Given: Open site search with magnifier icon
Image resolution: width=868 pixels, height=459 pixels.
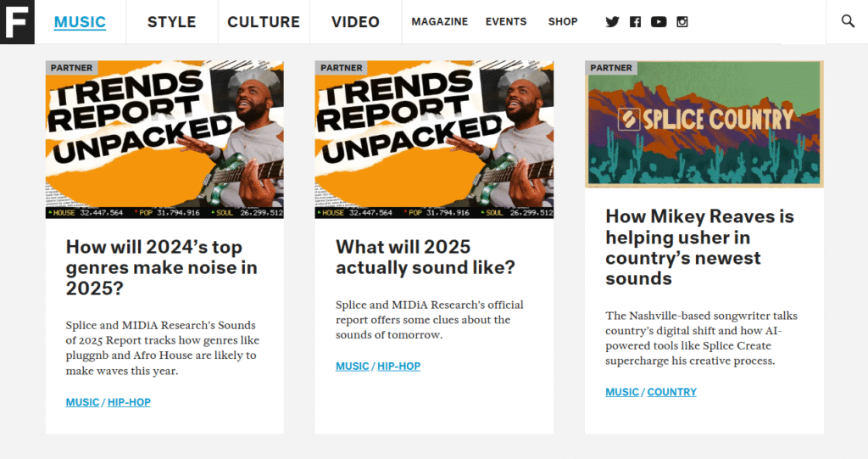Looking at the screenshot, I should coord(848,21).
